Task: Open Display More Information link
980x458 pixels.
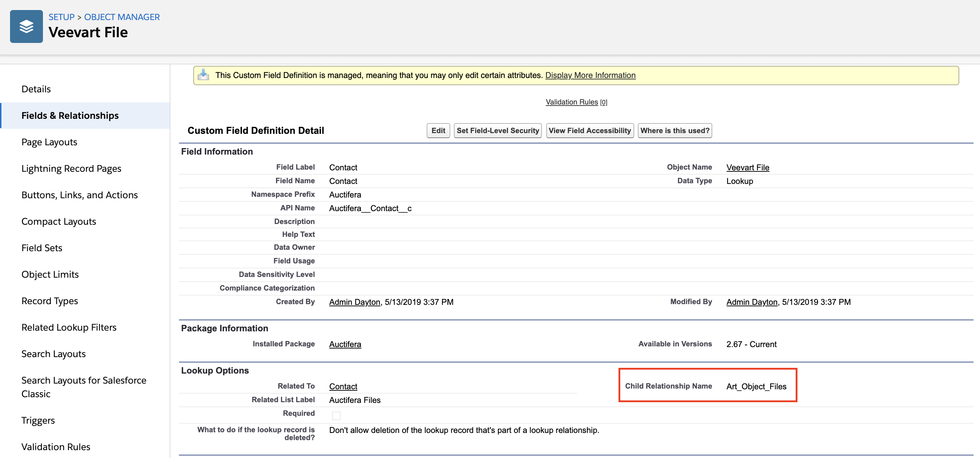Action: click(590, 75)
